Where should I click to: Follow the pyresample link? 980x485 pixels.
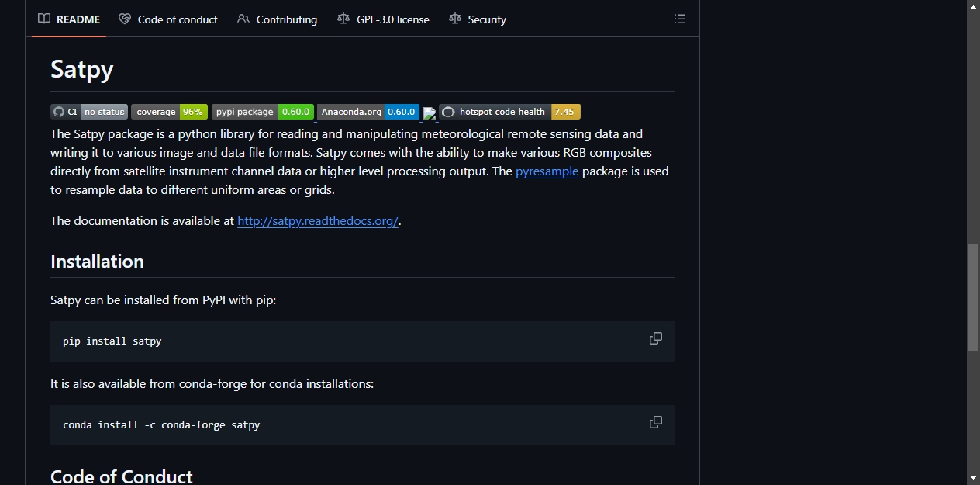[547, 171]
